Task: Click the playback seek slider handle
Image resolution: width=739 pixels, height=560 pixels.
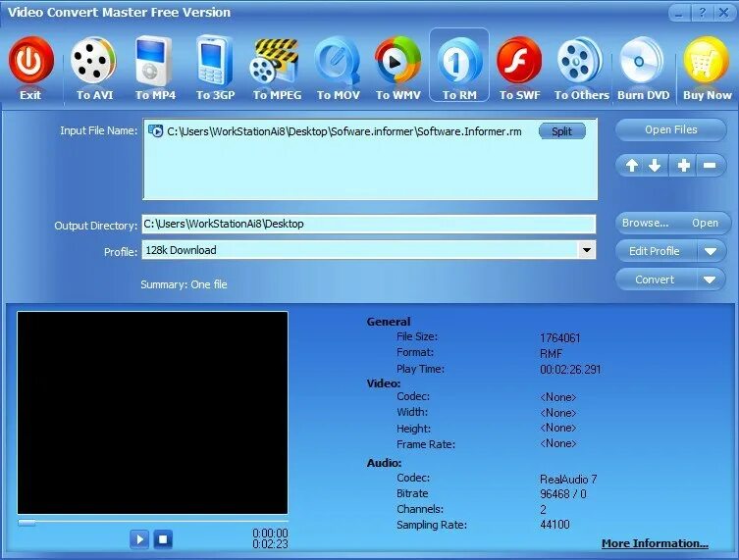Action: click(26, 523)
